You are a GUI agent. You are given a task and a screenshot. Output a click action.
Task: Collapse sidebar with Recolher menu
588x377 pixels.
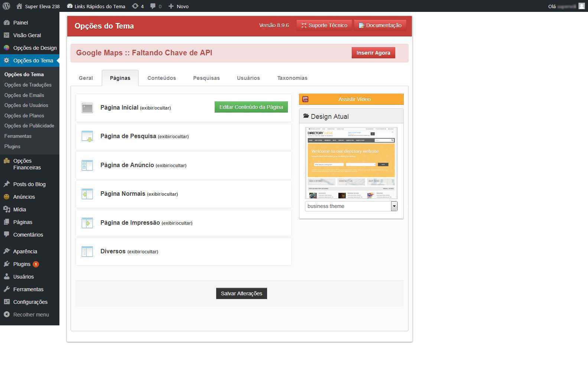click(x=31, y=315)
